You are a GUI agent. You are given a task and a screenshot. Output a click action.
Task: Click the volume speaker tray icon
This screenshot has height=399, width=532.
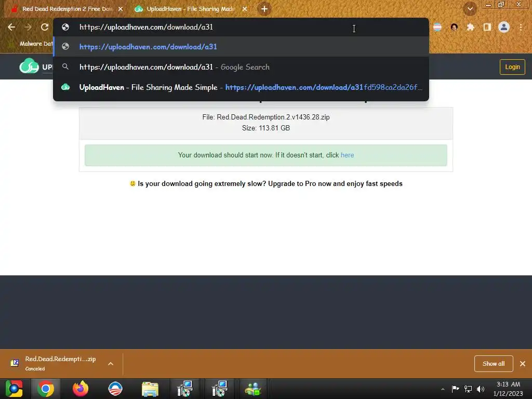pyautogui.click(x=481, y=389)
